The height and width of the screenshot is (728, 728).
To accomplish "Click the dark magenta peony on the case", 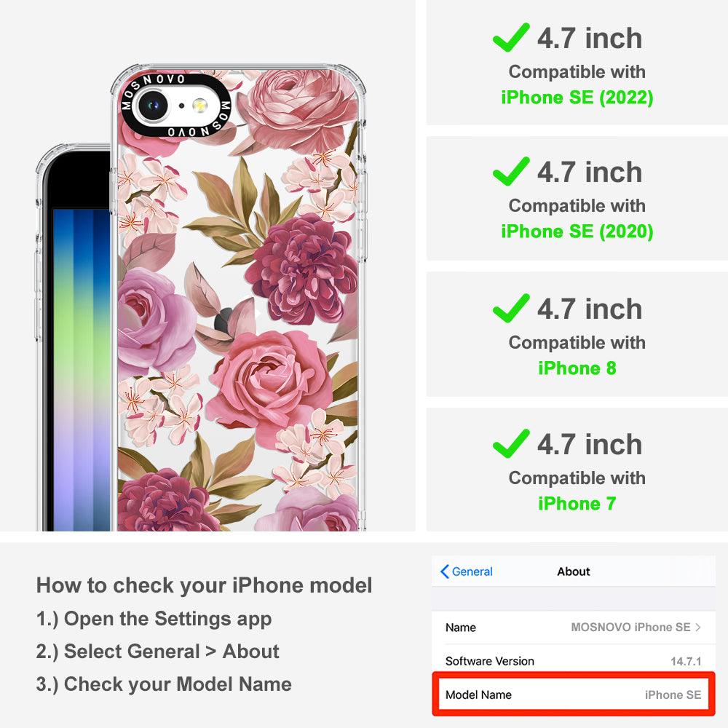I will click(302, 269).
